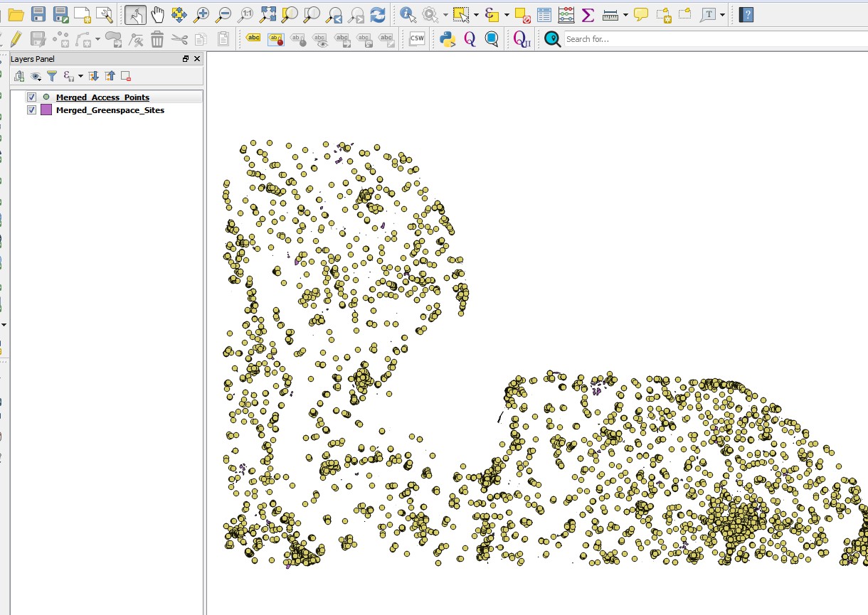Open the yellow abc layer labeling options
This screenshot has height=615, width=868.
point(253,39)
